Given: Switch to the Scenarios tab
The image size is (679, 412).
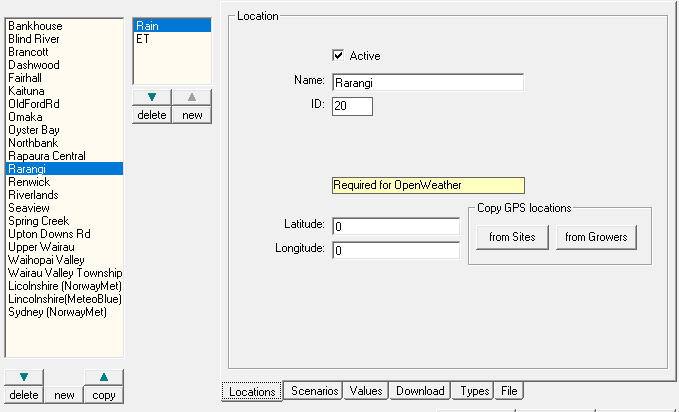Looking at the screenshot, I should point(314,391).
